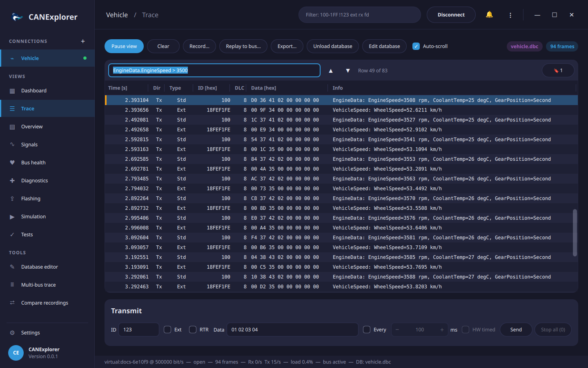Pause the trace view
This screenshot has width=588, height=368.
[x=124, y=46]
